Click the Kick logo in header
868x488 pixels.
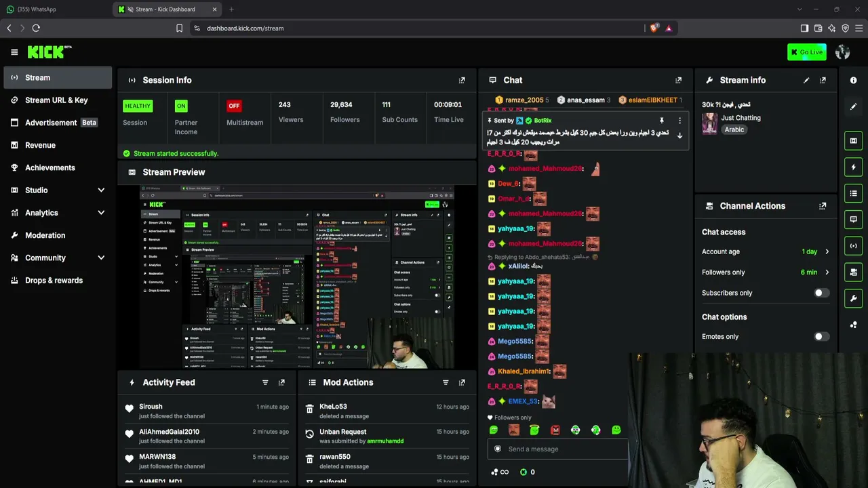(49, 52)
